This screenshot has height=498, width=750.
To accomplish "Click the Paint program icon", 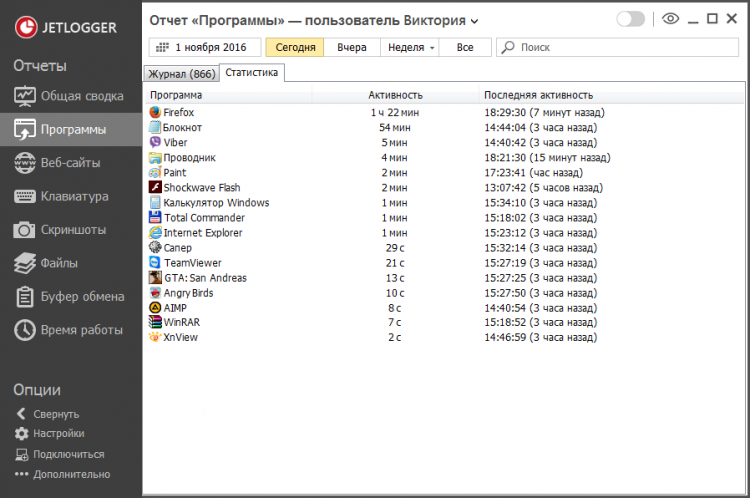I will tap(155, 172).
